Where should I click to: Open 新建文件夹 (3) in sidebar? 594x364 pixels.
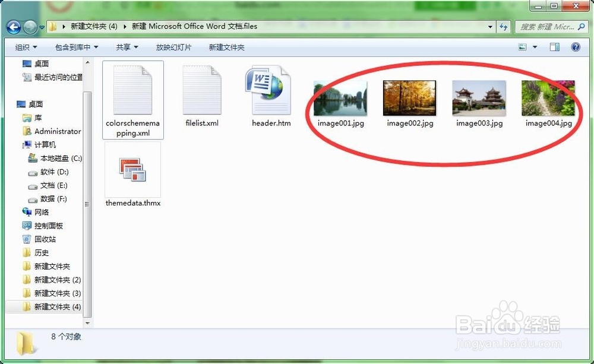point(52,293)
